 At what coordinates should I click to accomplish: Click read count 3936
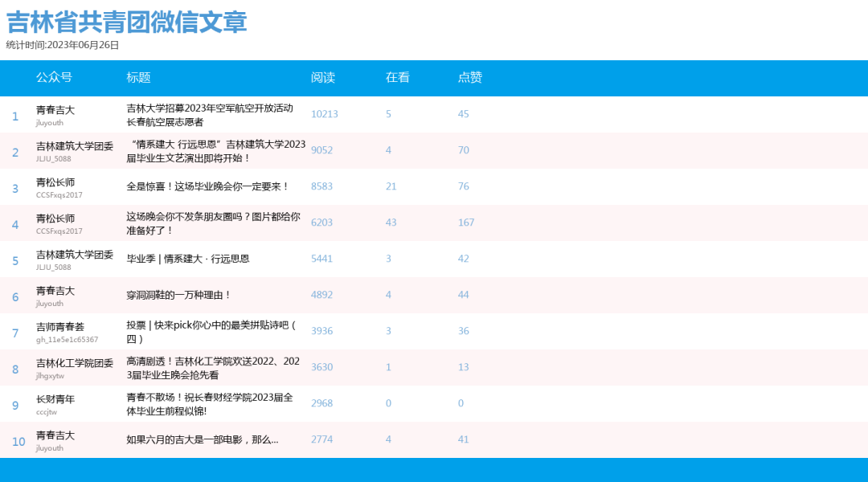[x=321, y=331]
